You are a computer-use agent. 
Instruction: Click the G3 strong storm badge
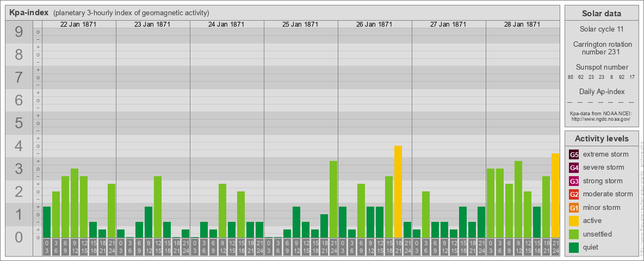[574, 181]
